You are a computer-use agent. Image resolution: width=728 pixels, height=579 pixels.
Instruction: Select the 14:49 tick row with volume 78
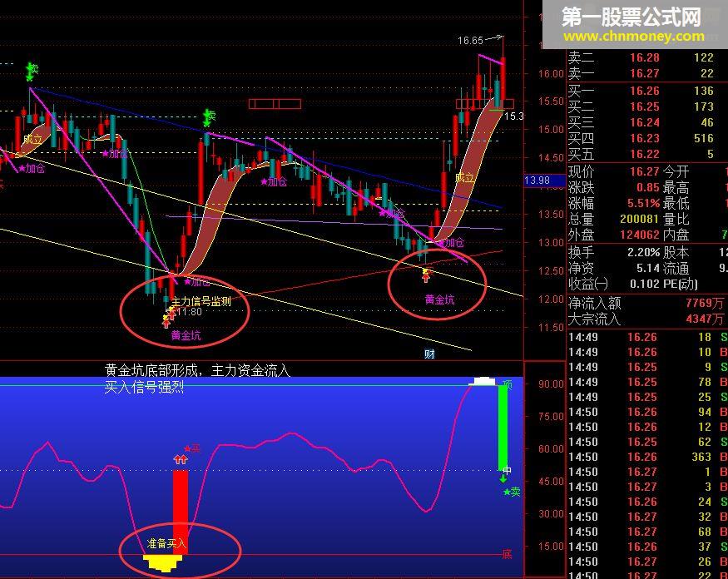[647, 382]
